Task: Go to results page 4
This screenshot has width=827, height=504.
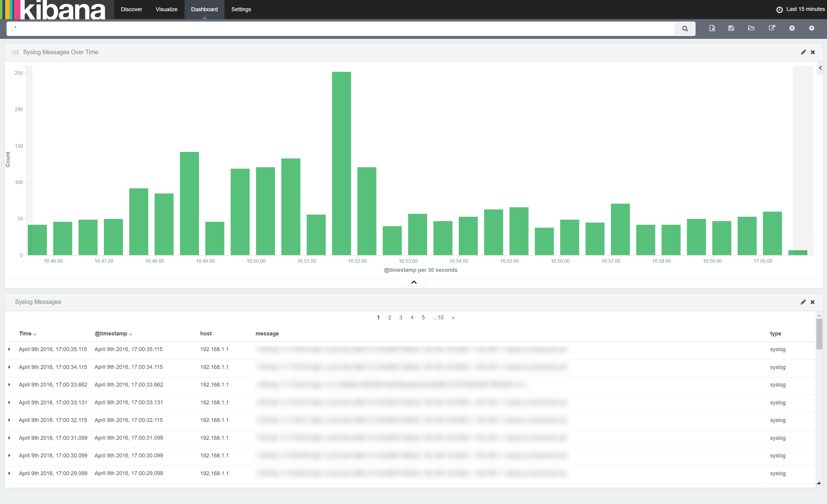Action: point(412,318)
